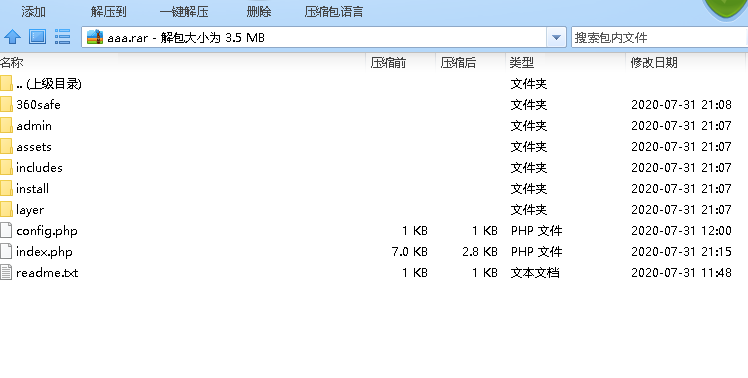748x378 pixels.
Task: Click the aaa.rar archive icon in path bar
Action: [x=95, y=37]
